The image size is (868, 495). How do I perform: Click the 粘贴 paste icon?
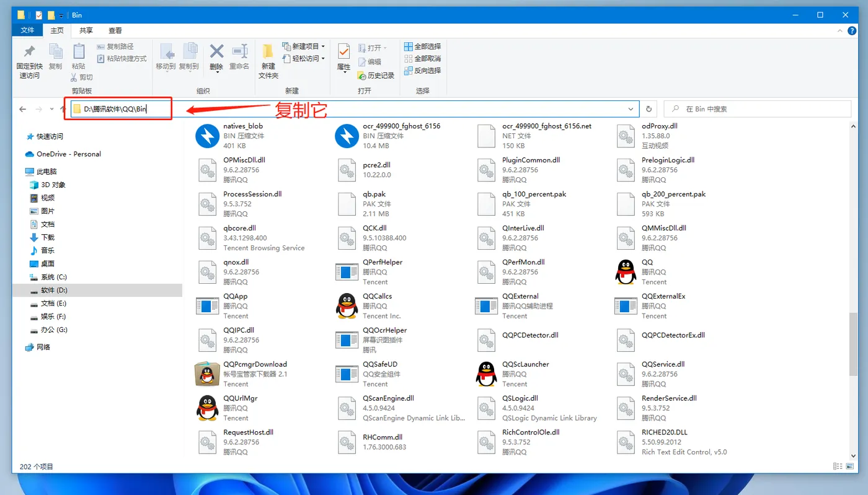tap(79, 52)
